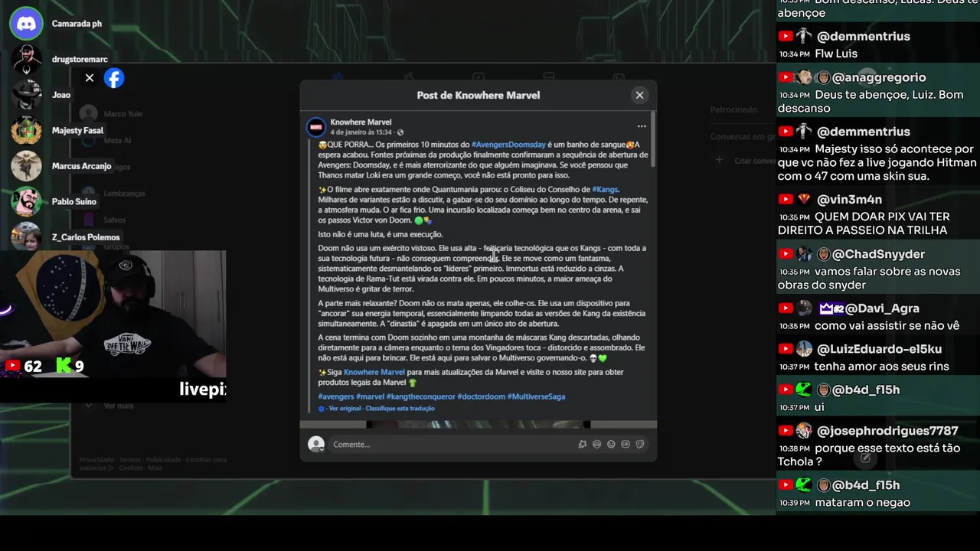The image size is (980, 551).
Task: Click the @vin3m4n username in chat
Action: click(x=849, y=200)
